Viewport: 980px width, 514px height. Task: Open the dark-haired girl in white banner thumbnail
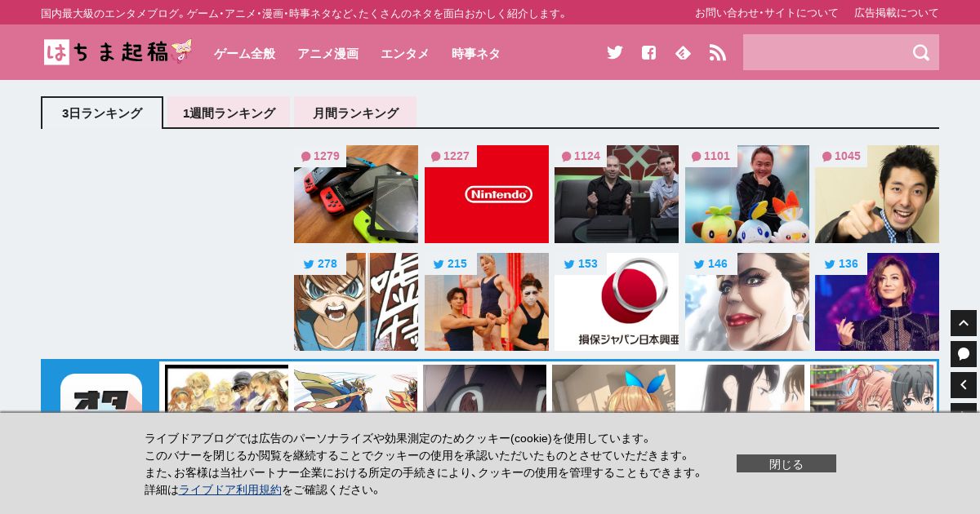click(x=742, y=388)
